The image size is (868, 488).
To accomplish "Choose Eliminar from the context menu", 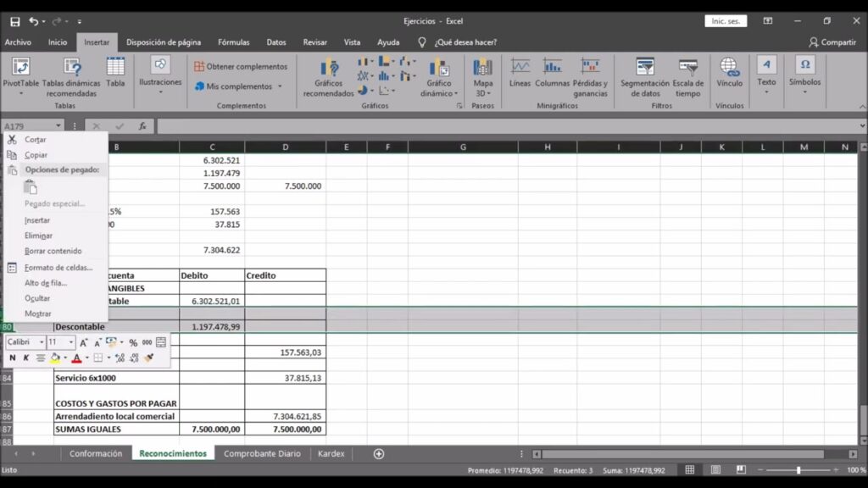I will coord(38,236).
